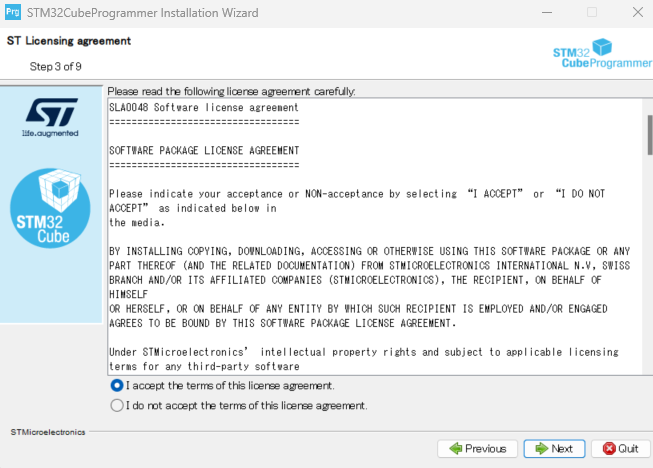Select "I accept the terms" radio button
653x468 pixels.
coord(118,385)
